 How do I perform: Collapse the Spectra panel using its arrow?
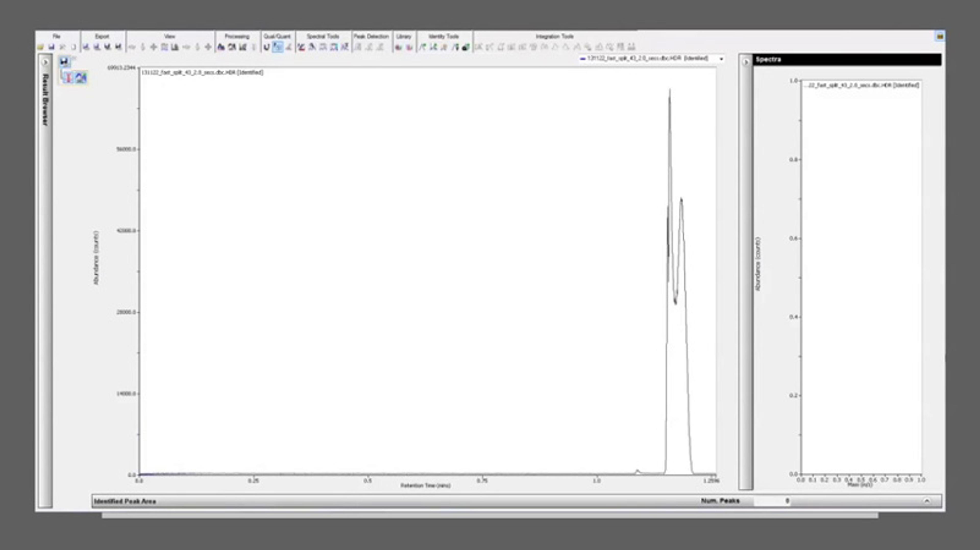746,62
